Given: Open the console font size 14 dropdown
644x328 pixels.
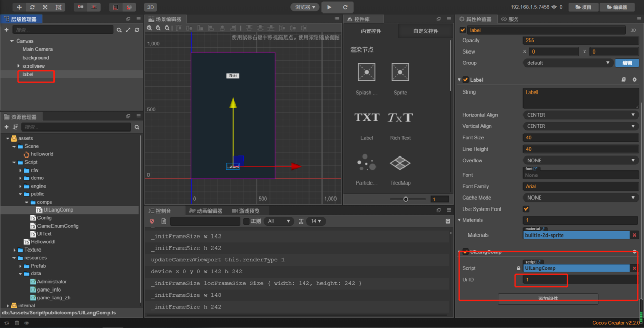Looking at the screenshot, I should (x=316, y=221).
